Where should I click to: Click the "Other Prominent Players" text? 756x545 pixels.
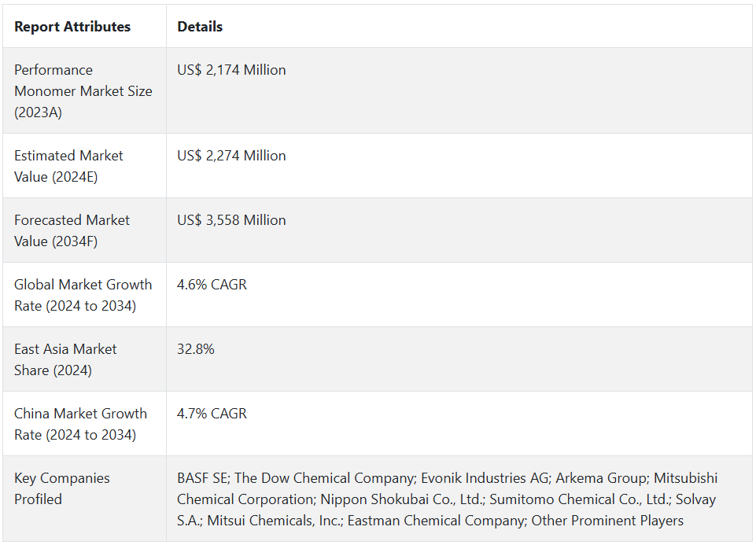607,521
